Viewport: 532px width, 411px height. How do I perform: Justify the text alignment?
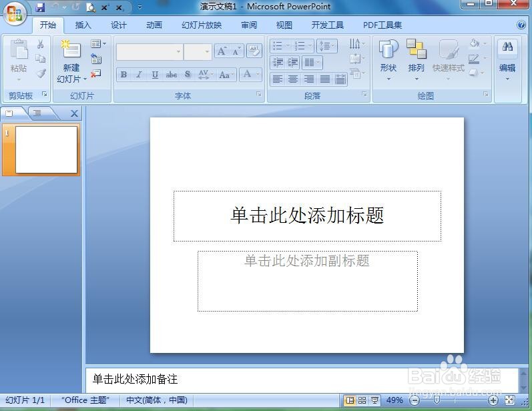click(x=324, y=79)
